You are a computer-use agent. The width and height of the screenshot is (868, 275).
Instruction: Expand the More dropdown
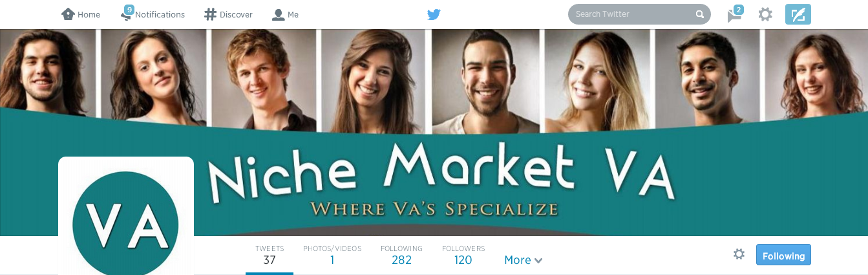523,260
